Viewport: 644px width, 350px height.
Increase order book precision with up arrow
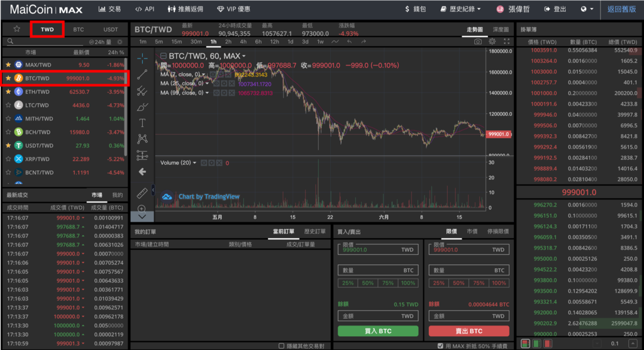(633, 344)
